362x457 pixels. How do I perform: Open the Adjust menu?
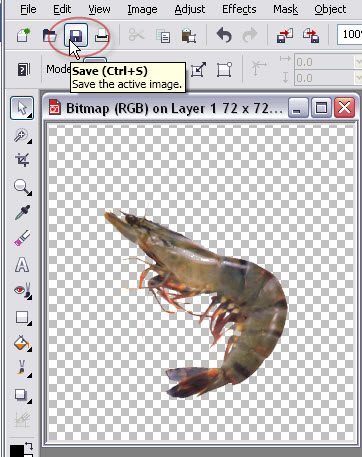pos(190,9)
